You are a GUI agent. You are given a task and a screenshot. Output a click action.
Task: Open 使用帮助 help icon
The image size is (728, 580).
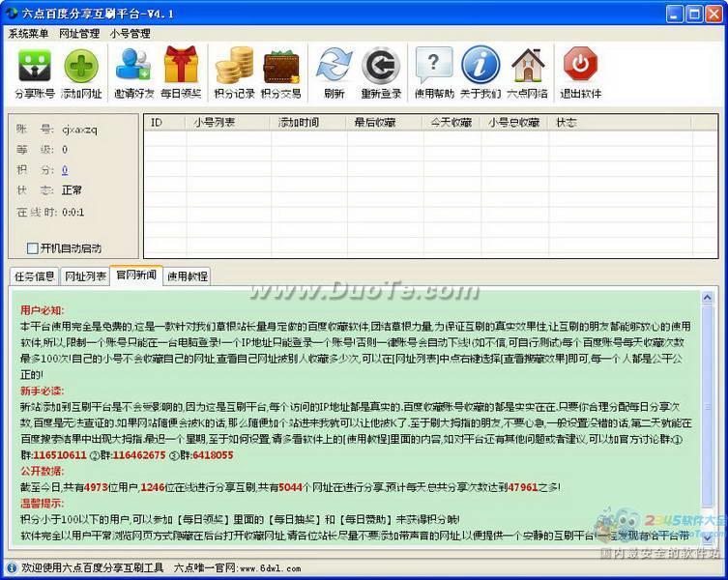point(434,72)
